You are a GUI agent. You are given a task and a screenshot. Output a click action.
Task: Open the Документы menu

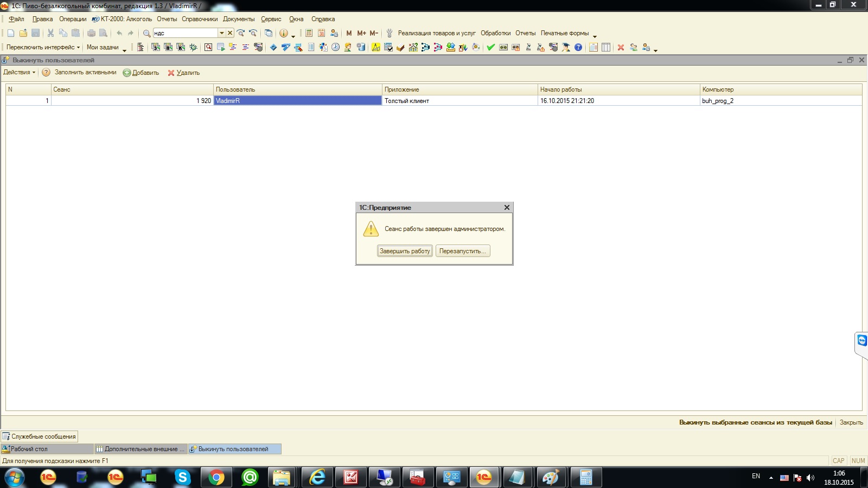tap(239, 19)
